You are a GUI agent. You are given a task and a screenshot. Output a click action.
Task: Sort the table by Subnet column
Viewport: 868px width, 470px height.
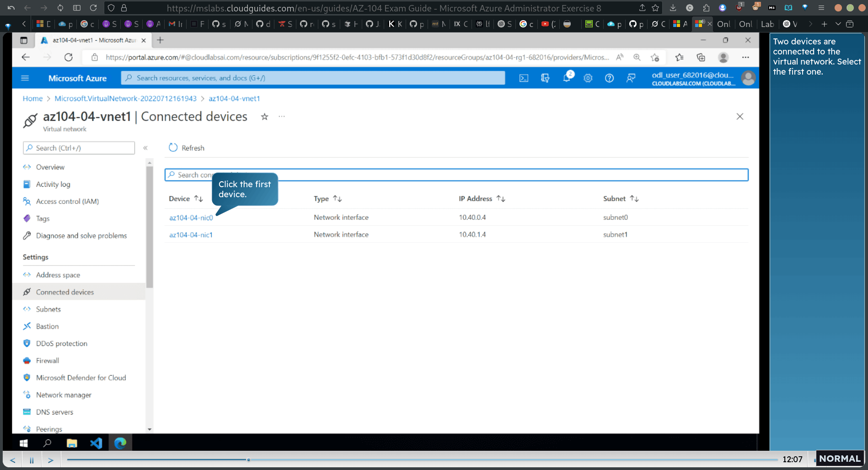(621, 199)
